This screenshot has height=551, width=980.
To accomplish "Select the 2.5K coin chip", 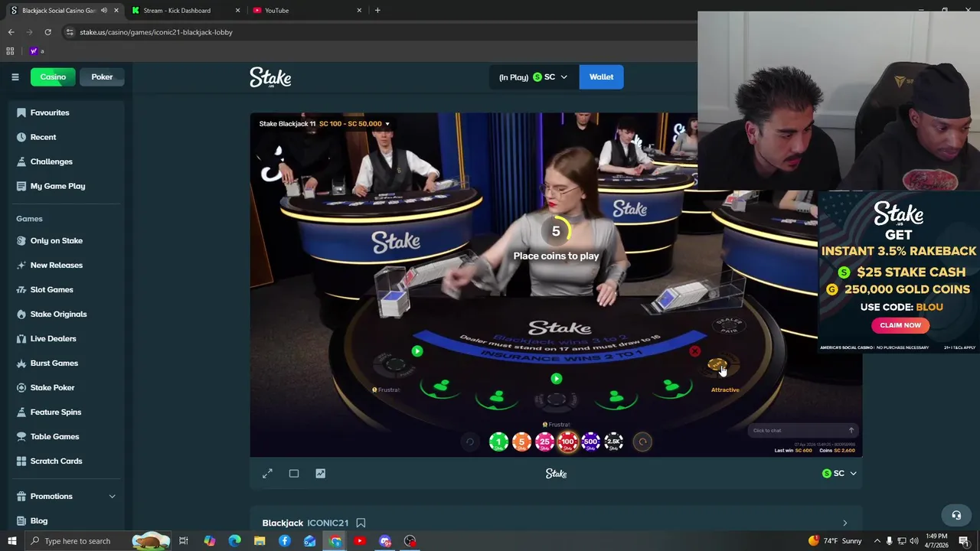I will click(x=613, y=442).
